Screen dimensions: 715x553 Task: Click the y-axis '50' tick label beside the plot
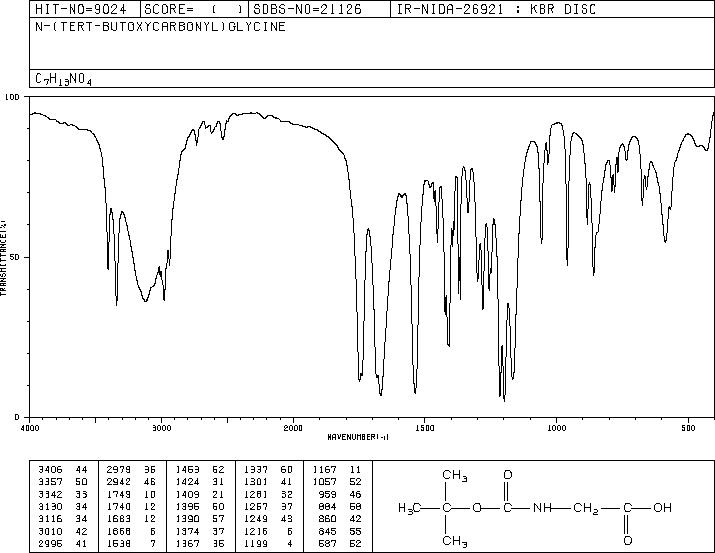pos(16,257)
